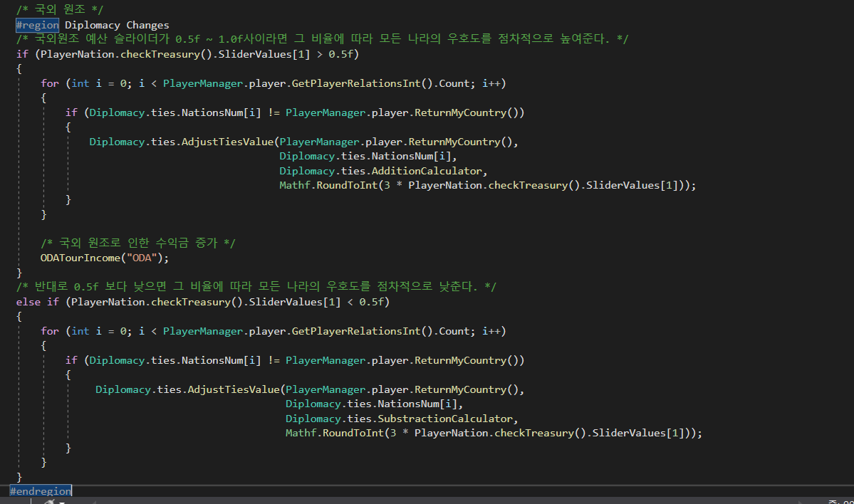Image resolution: width=854 pixels, height=504 pixels.
Task: Click the '> 0.5f' comparison in the if condition
Action: tap(335, 54)
